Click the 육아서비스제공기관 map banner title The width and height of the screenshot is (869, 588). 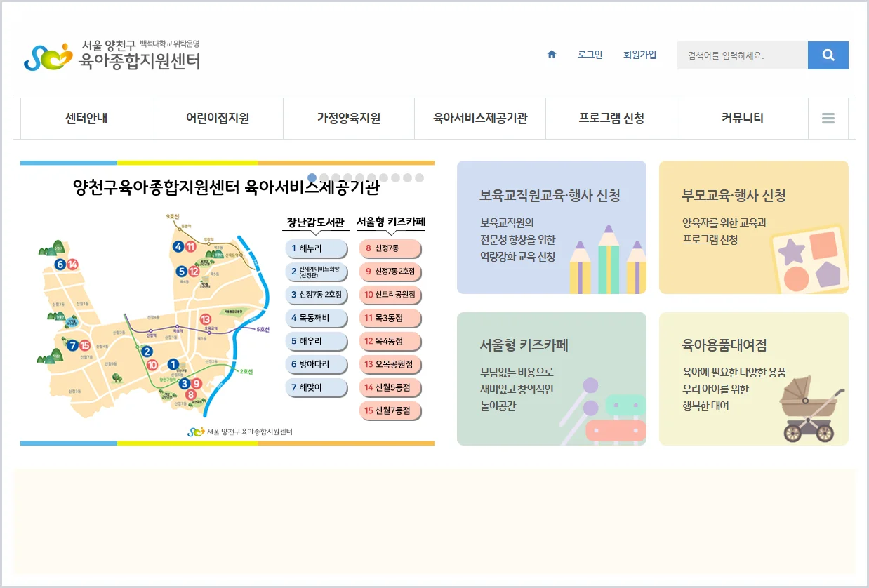point(226,188)
